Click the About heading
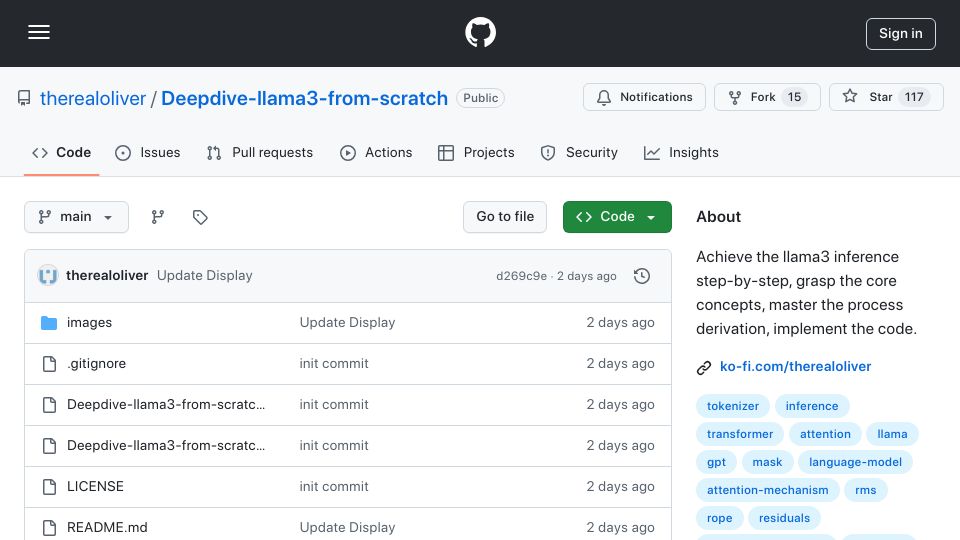 click(x=718, y=217)
